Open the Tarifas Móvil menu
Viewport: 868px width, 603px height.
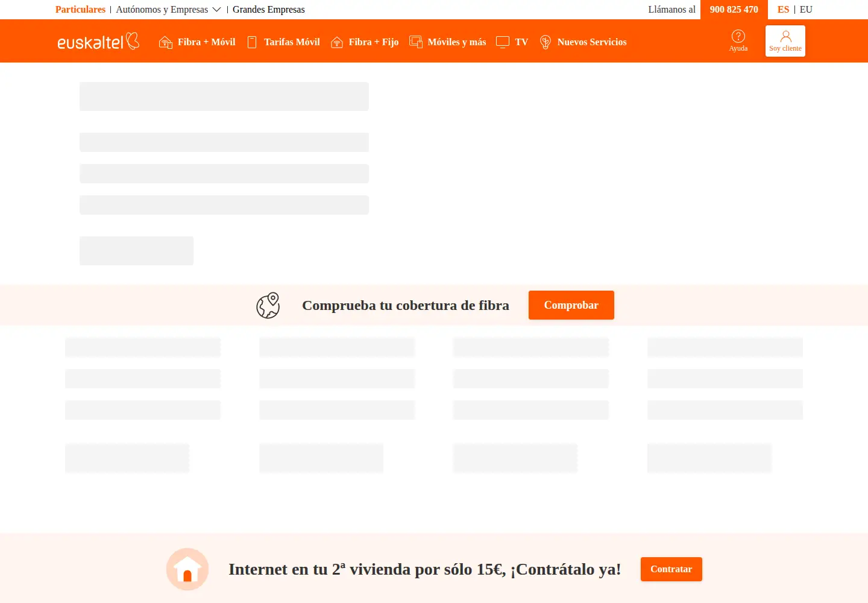point(284,42)
